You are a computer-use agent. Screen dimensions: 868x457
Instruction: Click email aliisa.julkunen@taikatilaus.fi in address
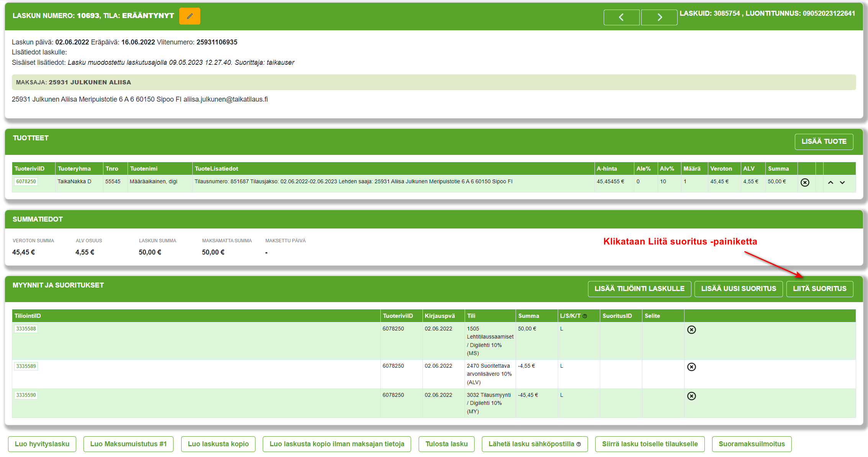pyautogui.click(x=226, y=99)
